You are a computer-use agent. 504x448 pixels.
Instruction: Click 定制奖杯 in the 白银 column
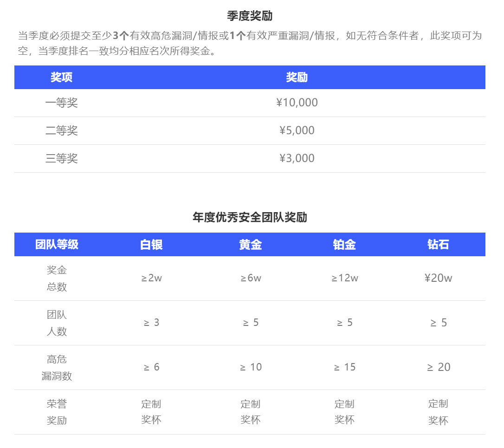point(151,412)
